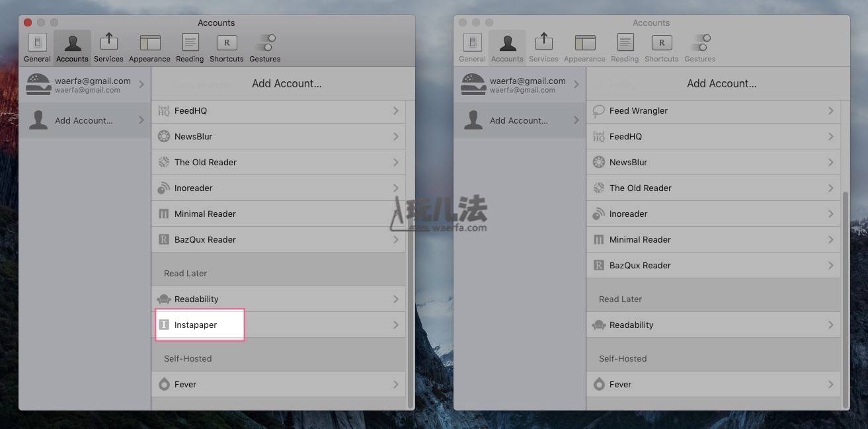Choose Inoreader label in left window
Screen dimensions: 868x429
194,188
